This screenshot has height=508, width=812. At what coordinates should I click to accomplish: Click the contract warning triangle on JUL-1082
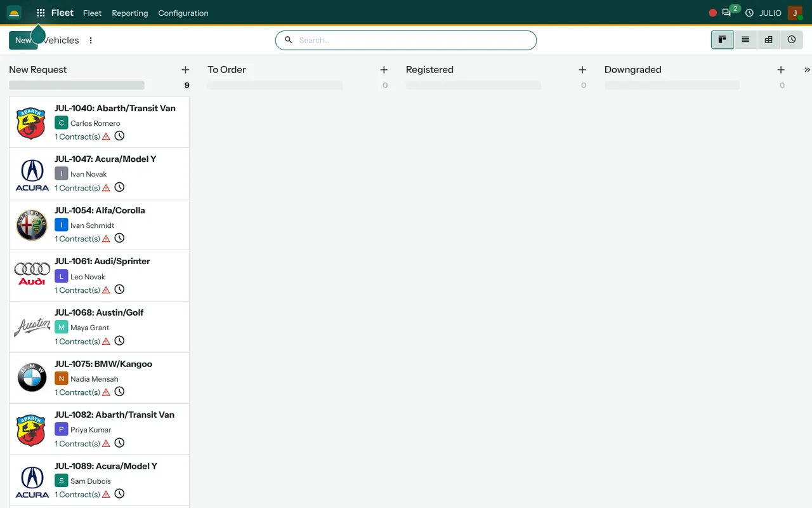tap(107, 444)
